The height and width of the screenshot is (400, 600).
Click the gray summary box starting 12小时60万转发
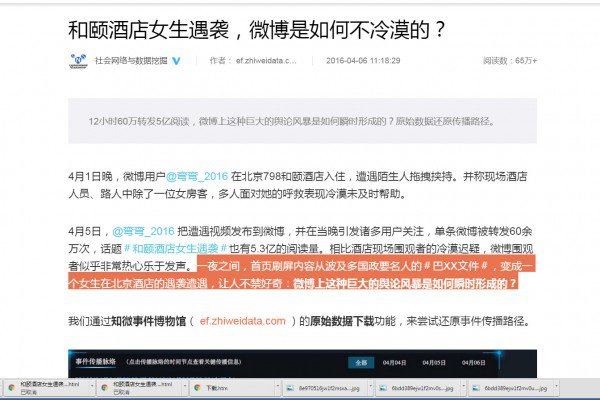click(302, 121)
